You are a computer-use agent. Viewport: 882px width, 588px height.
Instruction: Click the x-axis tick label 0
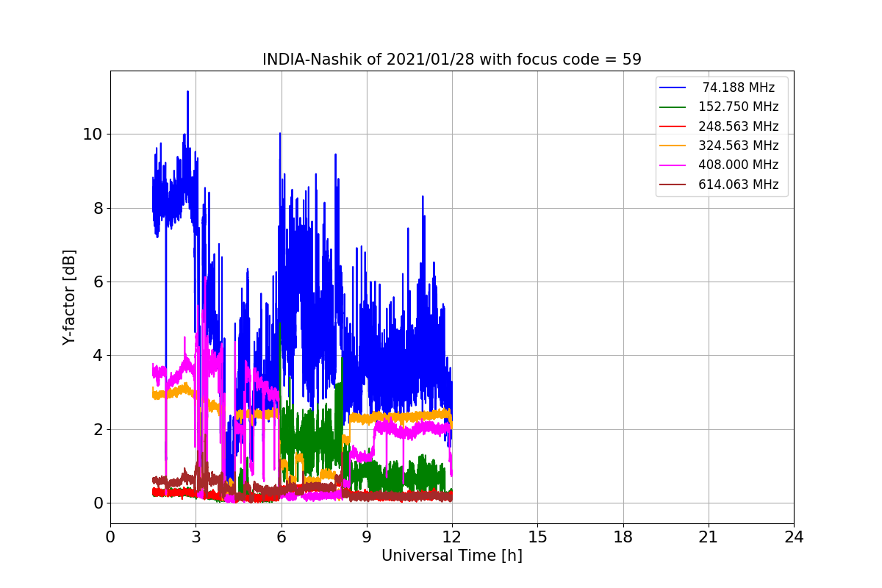click(110, 537)
